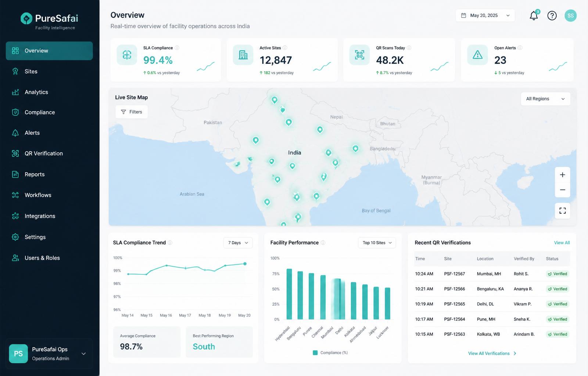The image size is (588, 376).
Task: Open the Analytics menu item
Action: tap(49, 92)
